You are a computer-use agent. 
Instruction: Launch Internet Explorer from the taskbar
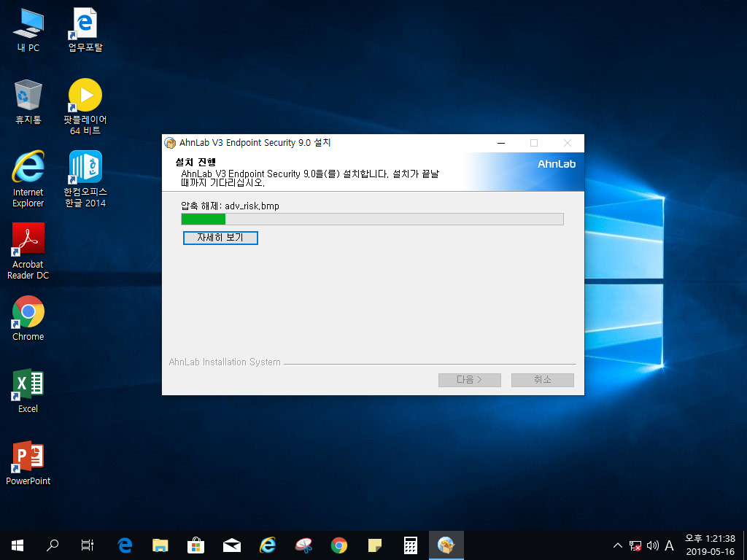coord(267,545)
